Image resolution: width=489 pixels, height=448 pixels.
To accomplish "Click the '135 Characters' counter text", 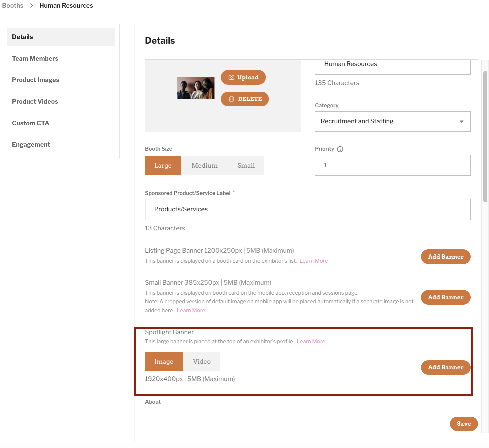I will 337,83.
